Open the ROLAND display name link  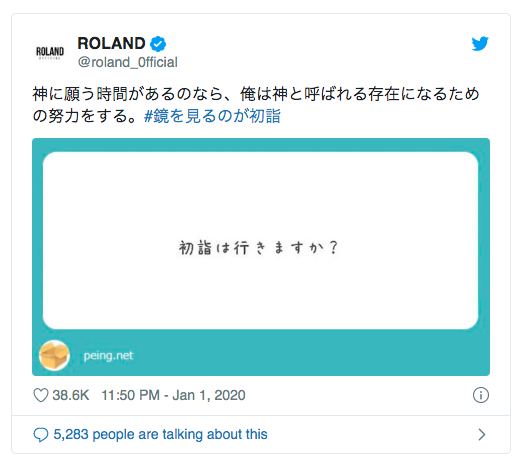tap(111, 44)
